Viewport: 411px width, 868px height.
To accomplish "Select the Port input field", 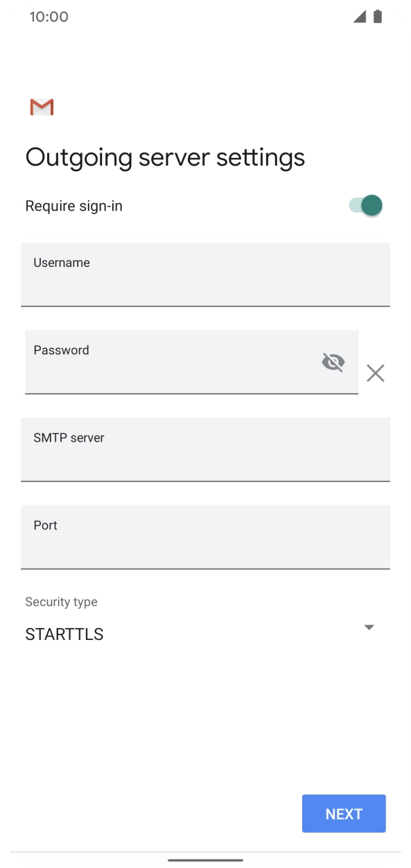I will pos(205,537).
